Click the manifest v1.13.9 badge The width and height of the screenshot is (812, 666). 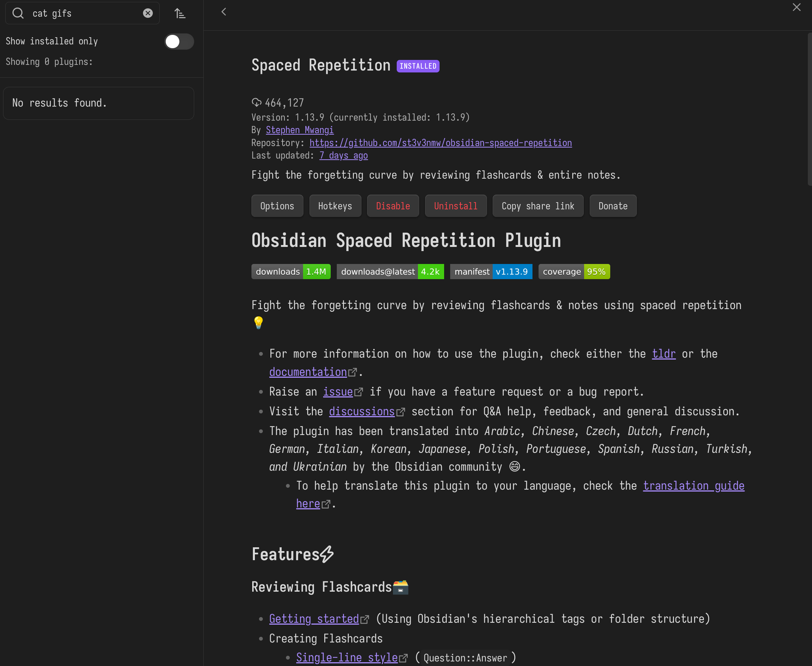tap(492, 272)
